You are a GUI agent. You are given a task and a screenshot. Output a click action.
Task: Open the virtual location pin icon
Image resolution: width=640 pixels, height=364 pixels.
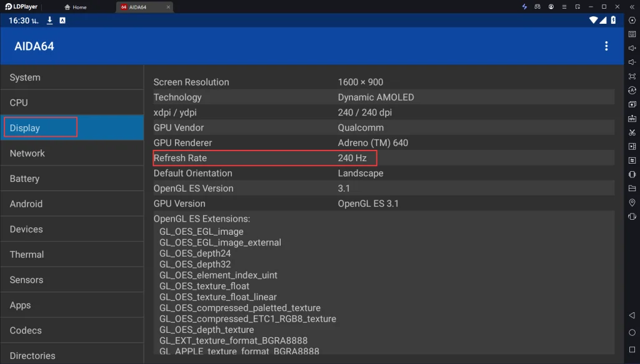pos(632,202)
